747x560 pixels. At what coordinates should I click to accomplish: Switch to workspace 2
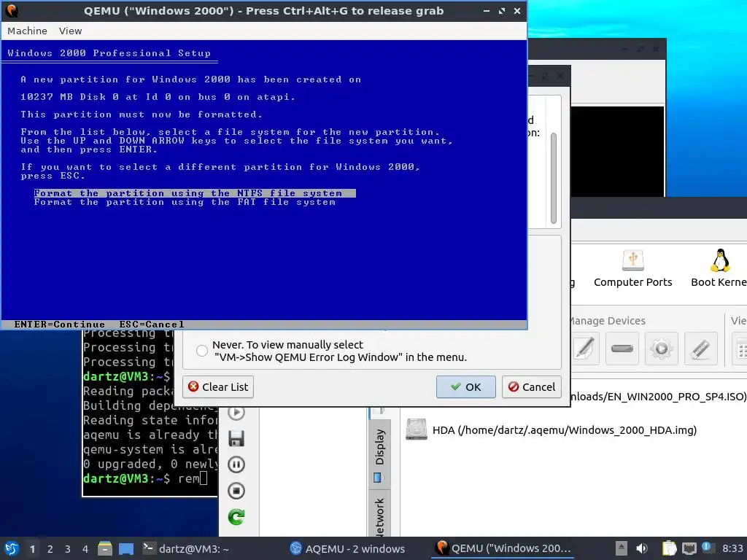pos(50,549)
